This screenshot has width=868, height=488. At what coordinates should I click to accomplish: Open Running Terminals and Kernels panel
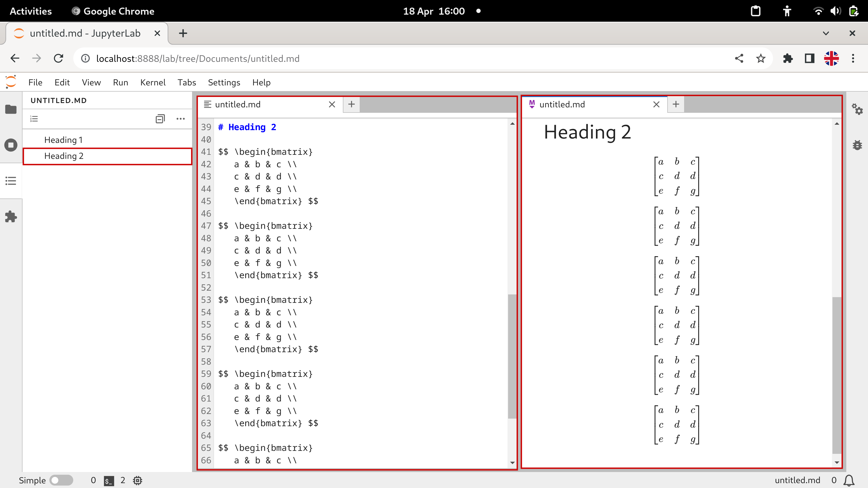pos(11,145)
